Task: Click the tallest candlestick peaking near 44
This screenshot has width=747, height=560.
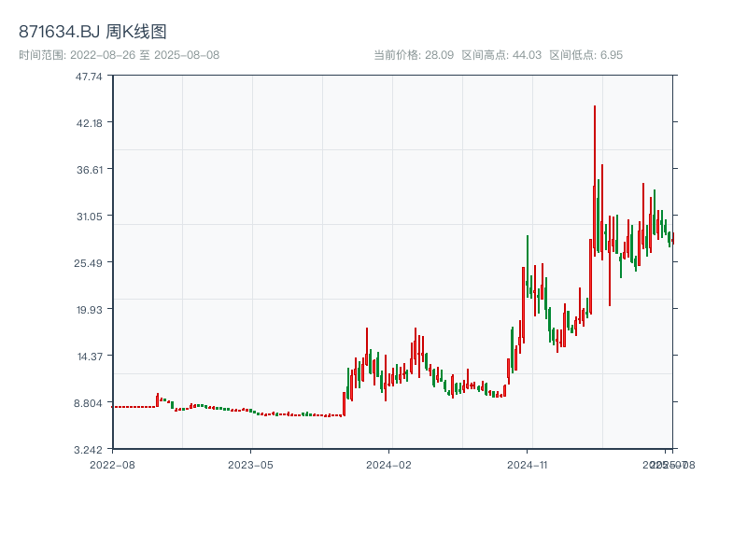Action: 595,181
